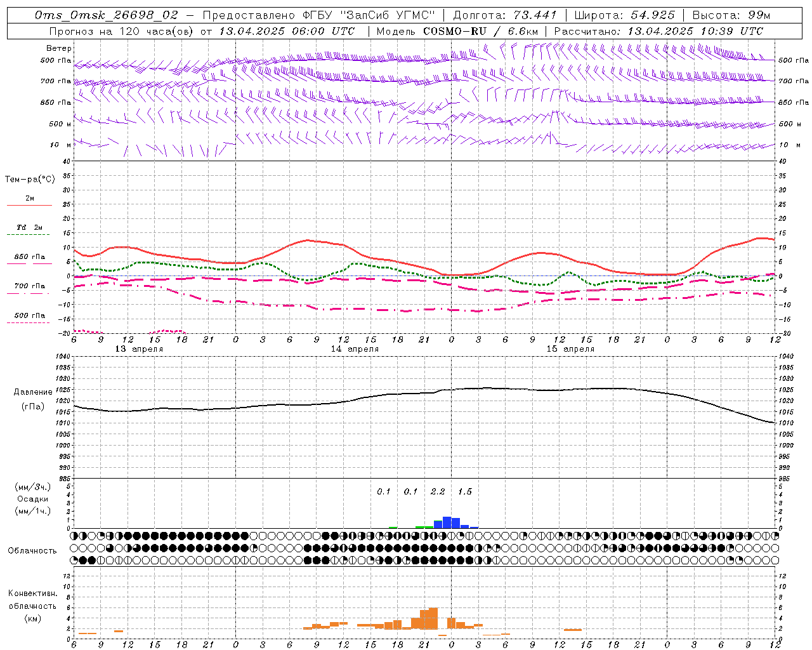Click the 2.2 precipitation amount value
Screen dimensions: 812x650
pyautogui.click(x=438, y=492)
